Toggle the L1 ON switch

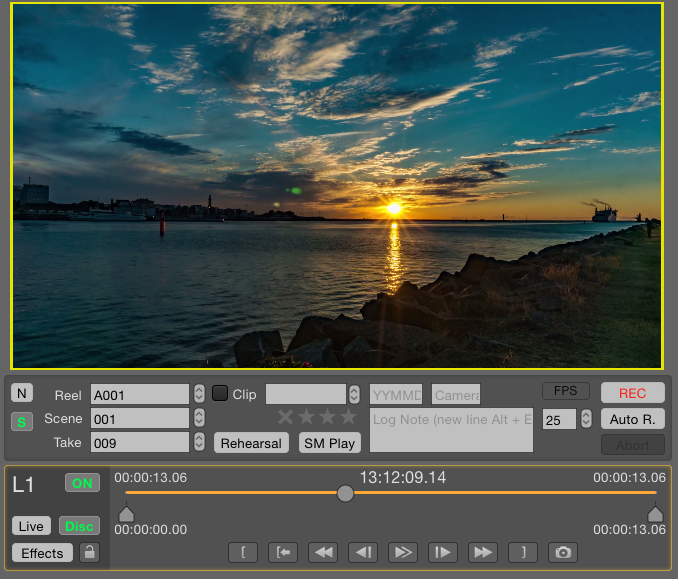82,483
